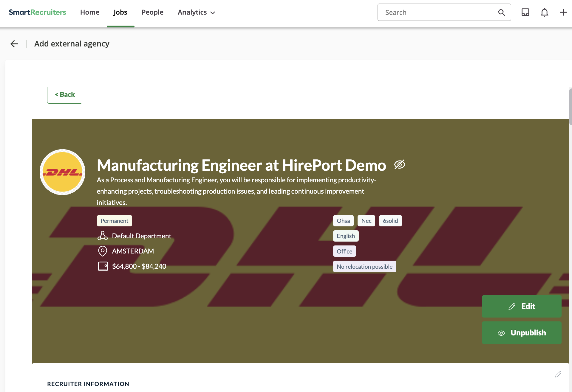The width and height of the screenshot is (572, 392).
Task: Select the 6solid skill tag
Action: pos(390,221)
